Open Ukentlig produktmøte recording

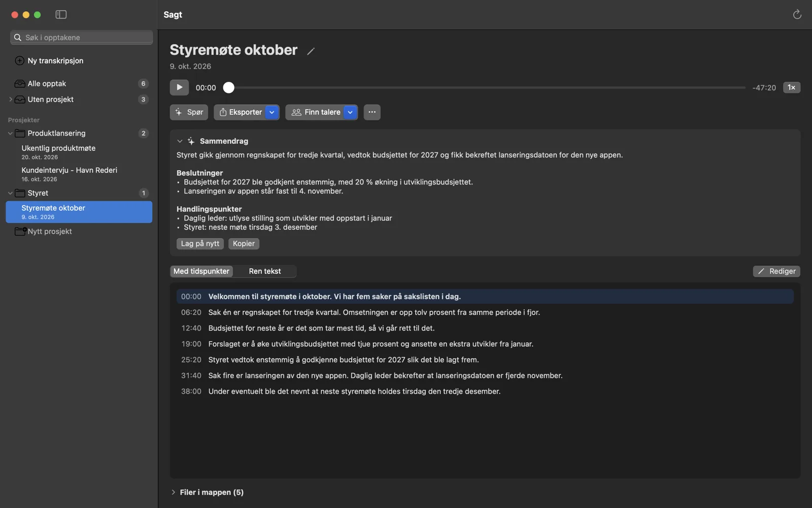(x=79, y=152)
